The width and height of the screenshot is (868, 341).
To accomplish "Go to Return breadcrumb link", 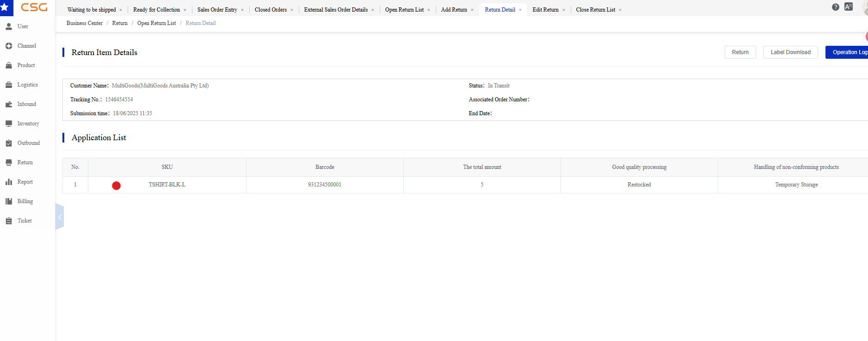I will [x=120, y=23].
